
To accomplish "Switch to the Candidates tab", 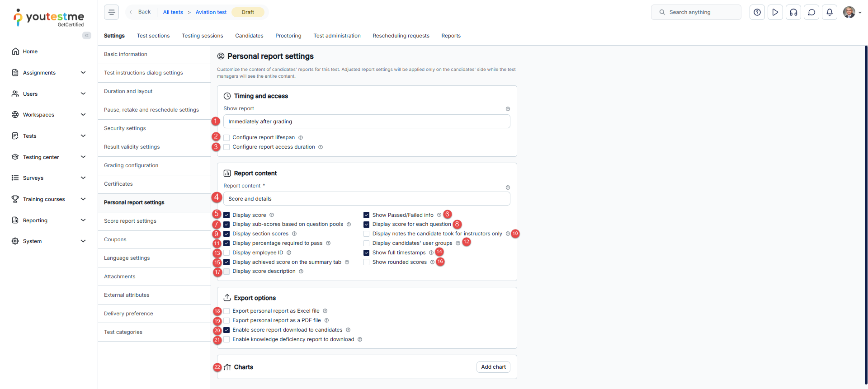I will 249,36.
